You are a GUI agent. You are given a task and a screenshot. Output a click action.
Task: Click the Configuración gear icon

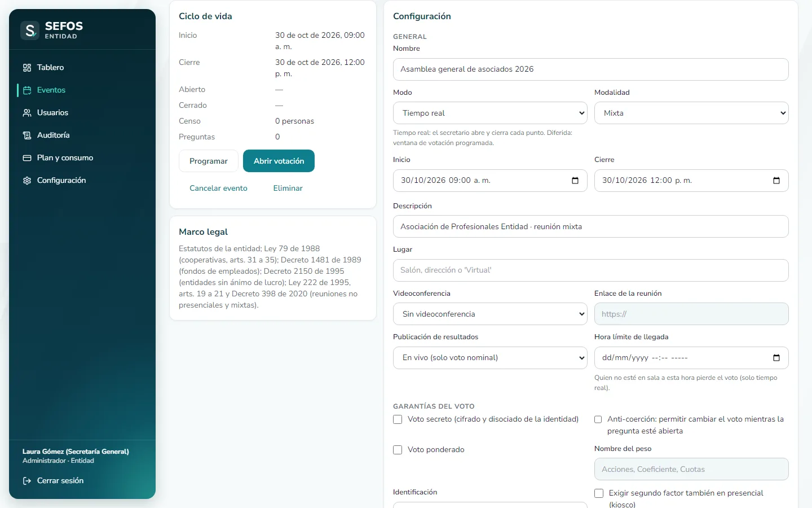[x=27, y=181]
